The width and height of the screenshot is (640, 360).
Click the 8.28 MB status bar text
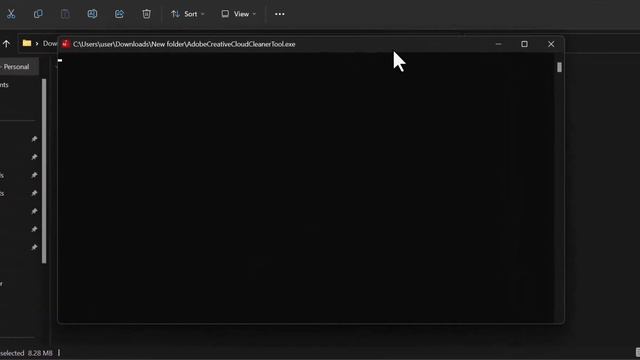[40, 353]
